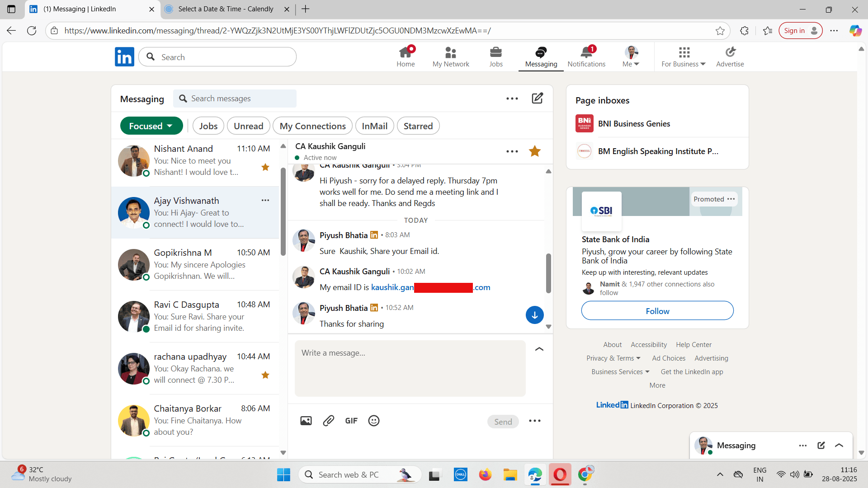Follow State Bank of India

[x=657, y=311]
